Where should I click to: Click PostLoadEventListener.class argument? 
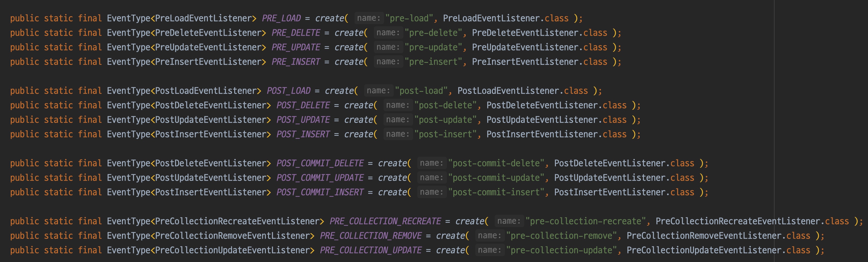point(523,90)
